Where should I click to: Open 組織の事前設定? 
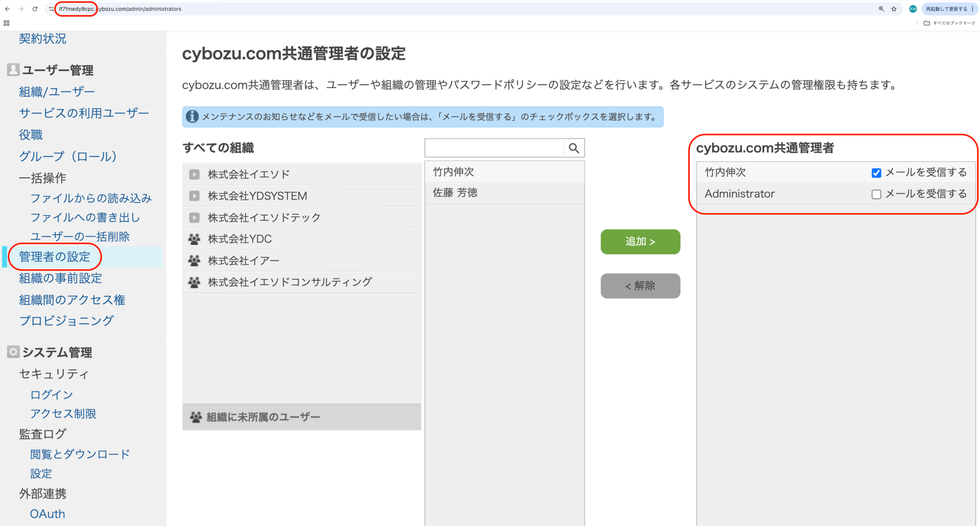[60, 278]
